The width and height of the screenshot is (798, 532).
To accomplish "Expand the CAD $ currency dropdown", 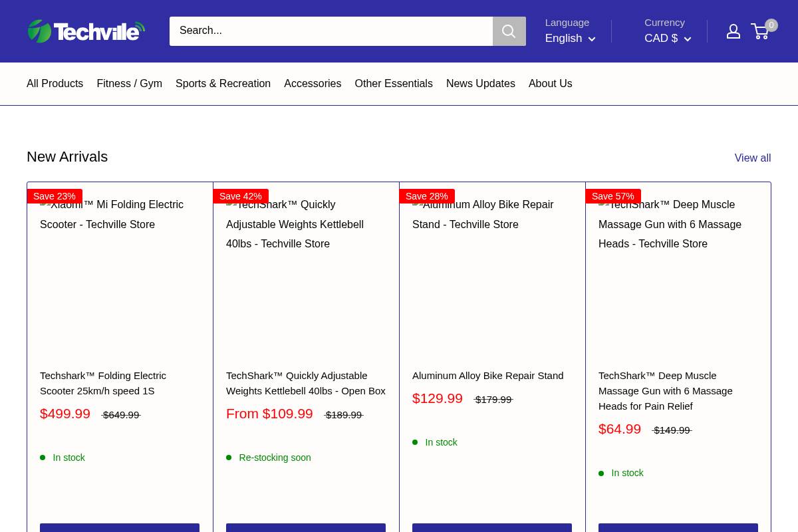I will [668, 39].
